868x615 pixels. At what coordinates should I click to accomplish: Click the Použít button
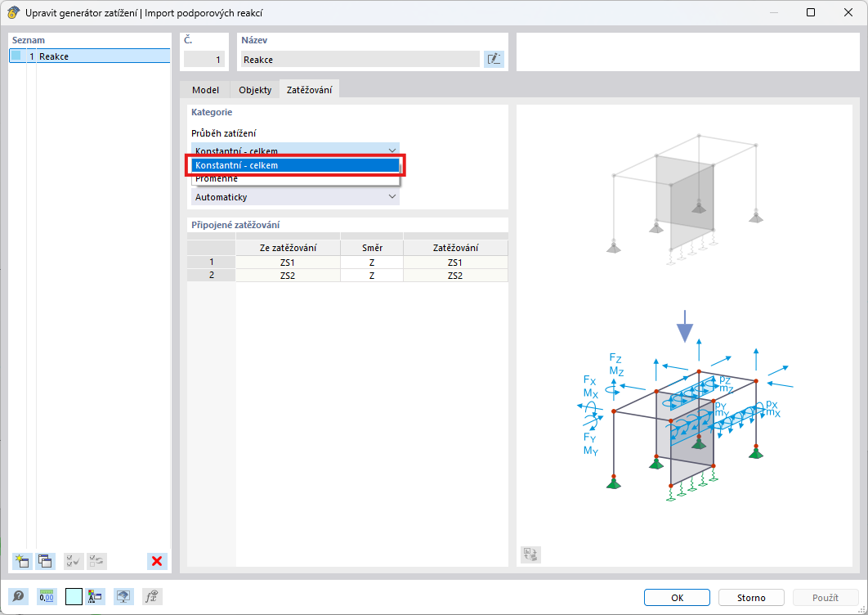tap(825, 597)
